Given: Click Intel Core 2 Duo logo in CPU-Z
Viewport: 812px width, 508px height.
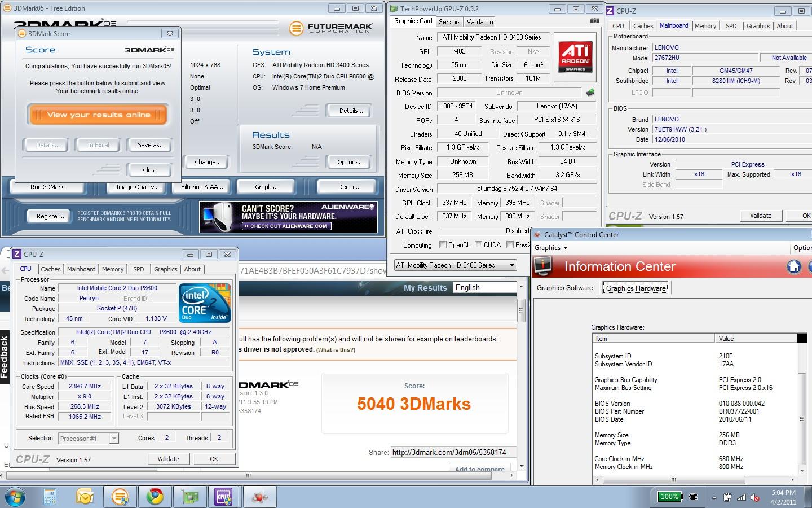Looking at the screenshot, I should pos(205,303).
